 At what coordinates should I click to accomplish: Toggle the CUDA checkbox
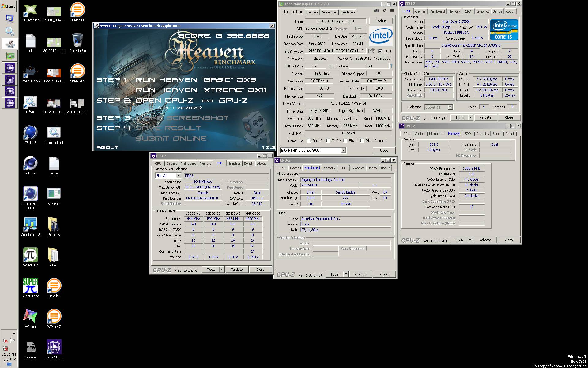click(328, 141)
